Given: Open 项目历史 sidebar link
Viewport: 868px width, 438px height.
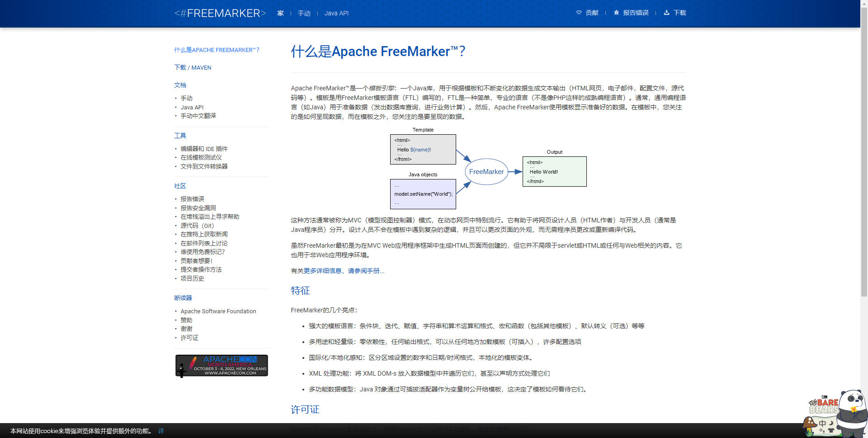Looking at the screenshot, I should pos(193,278).
